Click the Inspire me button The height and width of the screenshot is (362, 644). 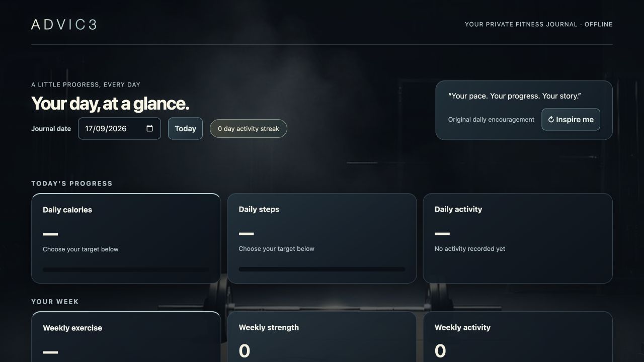(571, 120)
